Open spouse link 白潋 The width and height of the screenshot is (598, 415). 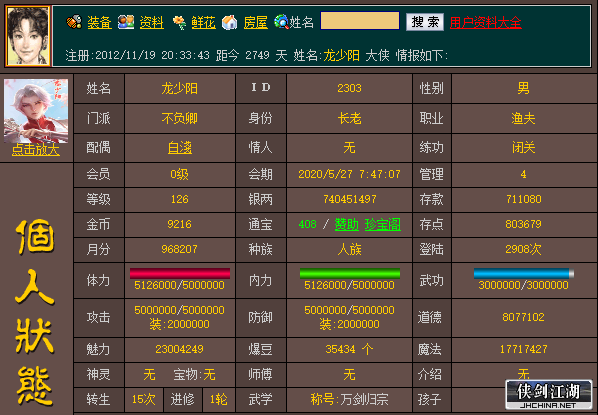point(180,148)
